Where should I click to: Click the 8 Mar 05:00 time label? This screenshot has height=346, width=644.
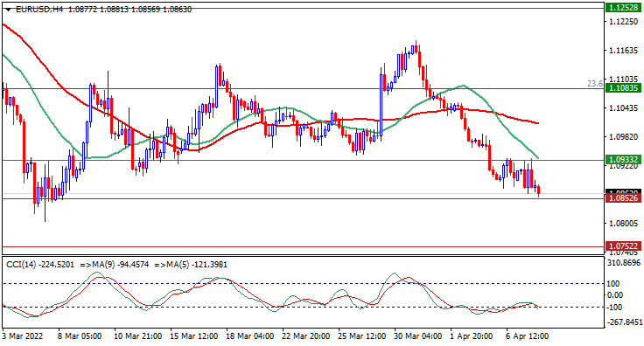pos(80,336)
